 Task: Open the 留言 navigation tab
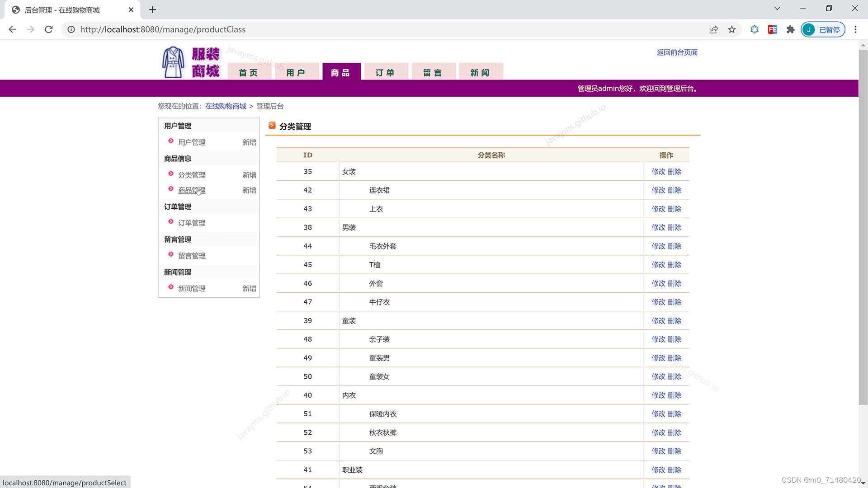point(433,72)
